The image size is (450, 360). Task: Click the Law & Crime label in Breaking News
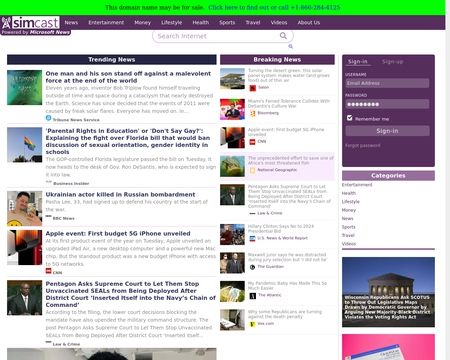click(x=270, y=213)
